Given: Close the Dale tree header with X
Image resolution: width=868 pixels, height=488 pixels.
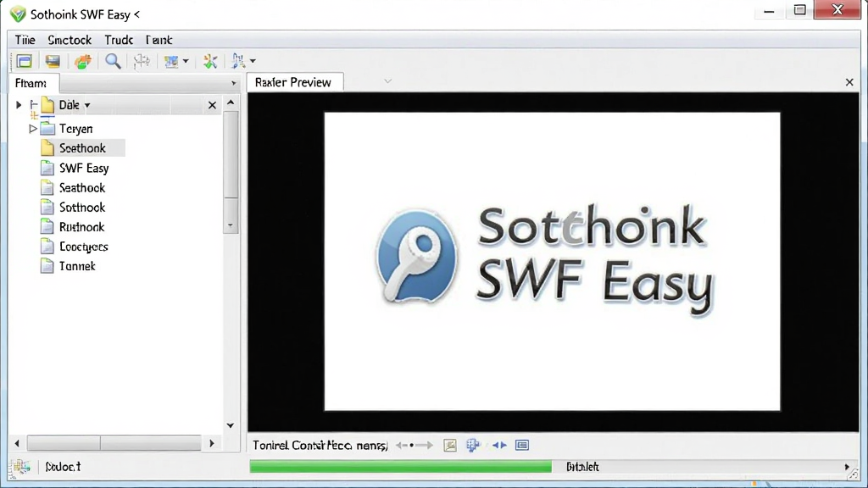Looking at the screenshot, I should point(212,105).
